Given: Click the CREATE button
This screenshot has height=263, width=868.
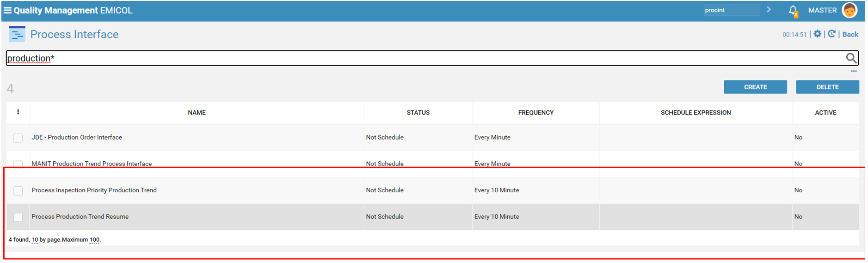Looking at the screenshot, I should click(x=755, y=87).
